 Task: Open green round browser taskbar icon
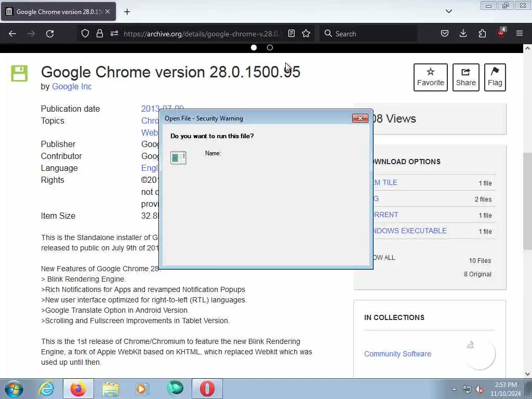pyautogui.click(x=175, y=389)
